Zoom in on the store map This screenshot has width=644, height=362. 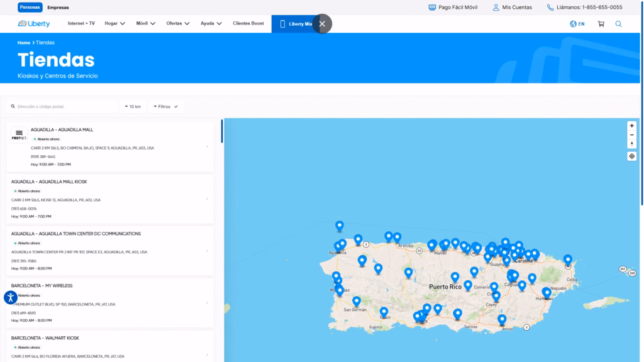(x=631, y=125)
